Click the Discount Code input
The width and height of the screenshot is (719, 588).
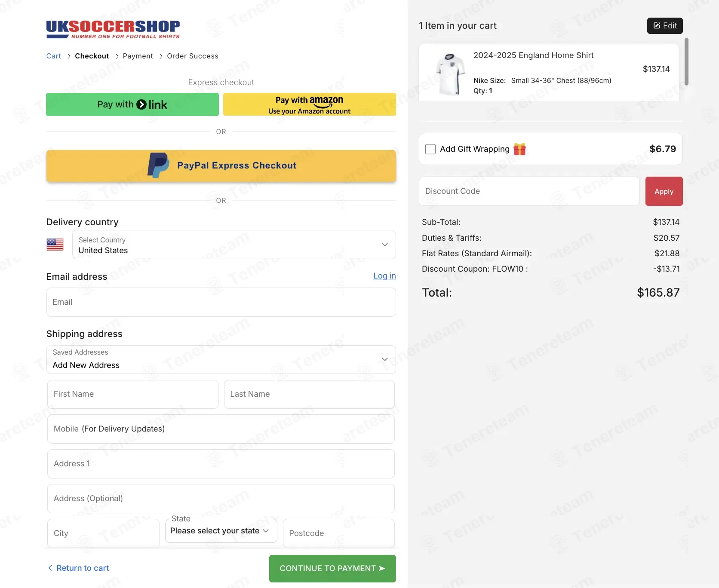[529, 191]
